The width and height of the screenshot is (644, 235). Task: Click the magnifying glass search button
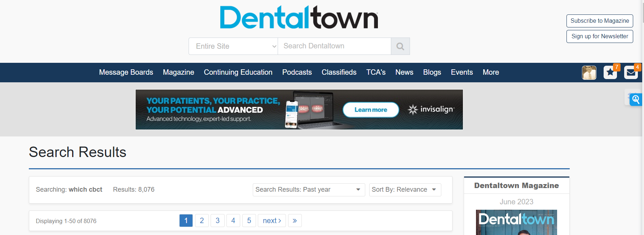pos(400,46)
